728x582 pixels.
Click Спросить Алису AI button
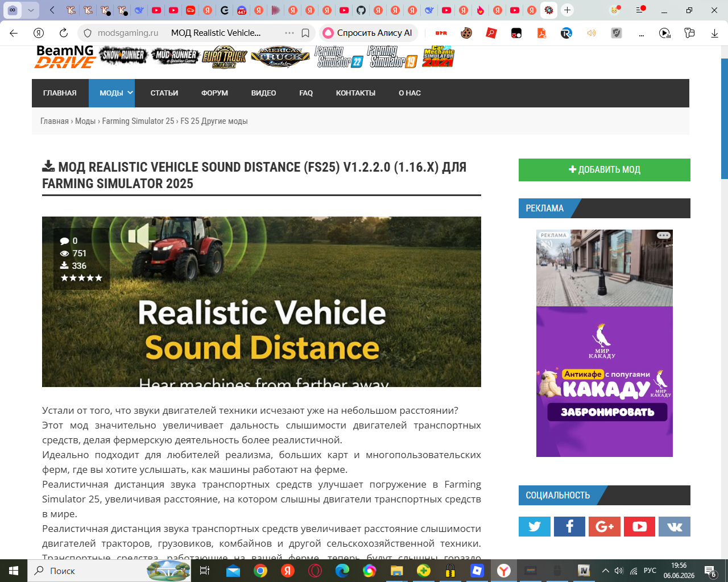369,33
